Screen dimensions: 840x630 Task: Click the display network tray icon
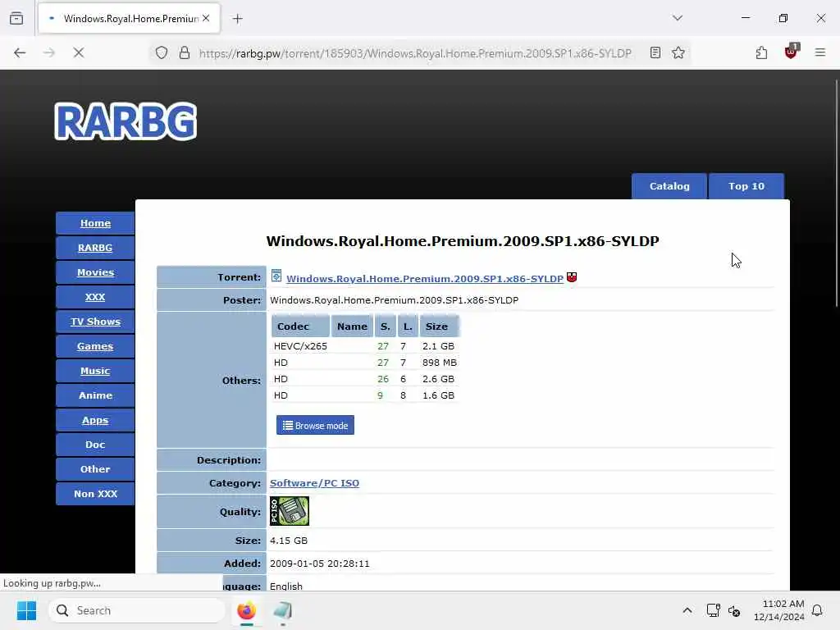coord(713,610)
